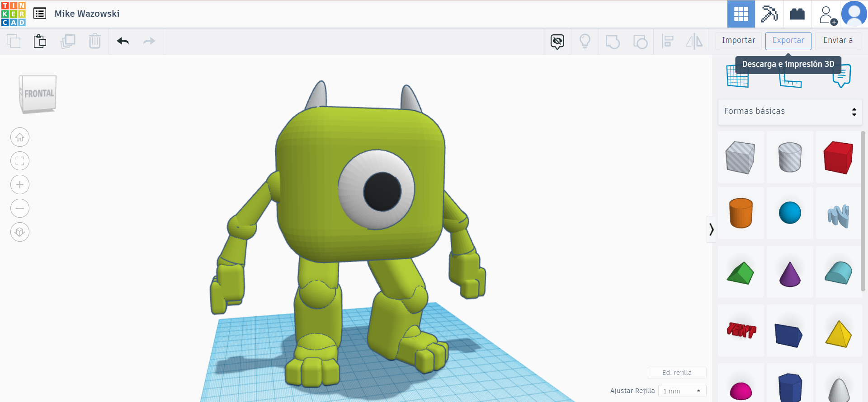This screenshot has height=402, width=868.
Task: Select the green roof shape
Action: tap(741, 272)
